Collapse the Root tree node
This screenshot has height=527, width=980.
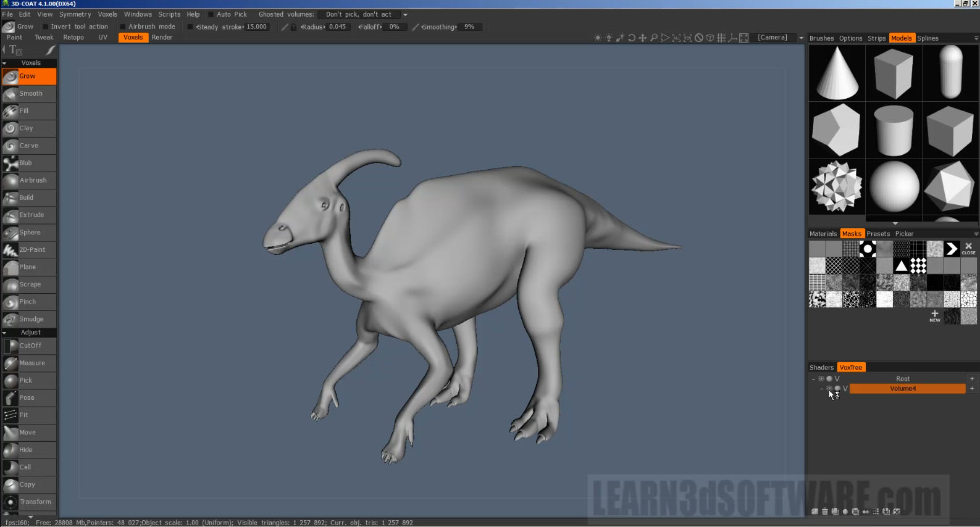coord(813,379)
